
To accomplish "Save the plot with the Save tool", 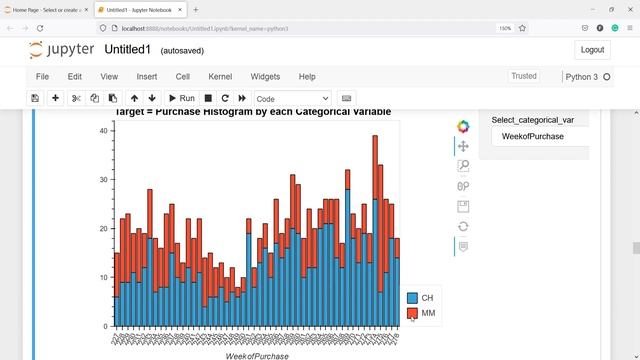I will tap(463, 207).
